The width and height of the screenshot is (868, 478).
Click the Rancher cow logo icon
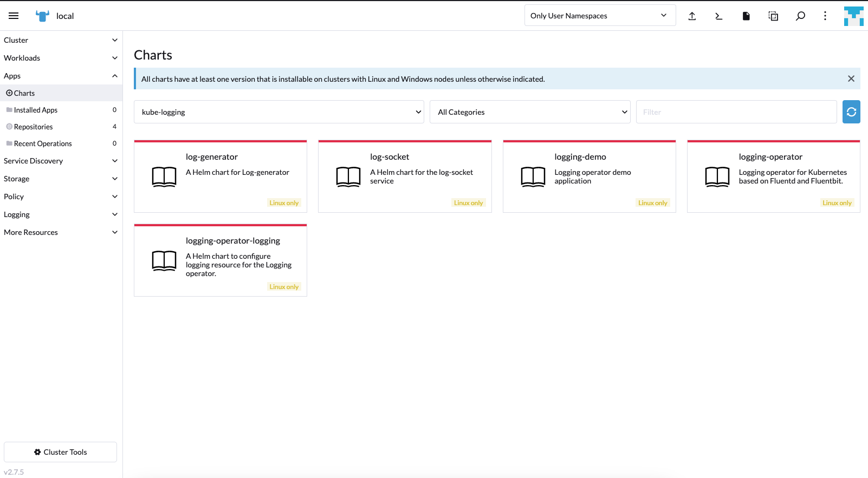[42, 16]
